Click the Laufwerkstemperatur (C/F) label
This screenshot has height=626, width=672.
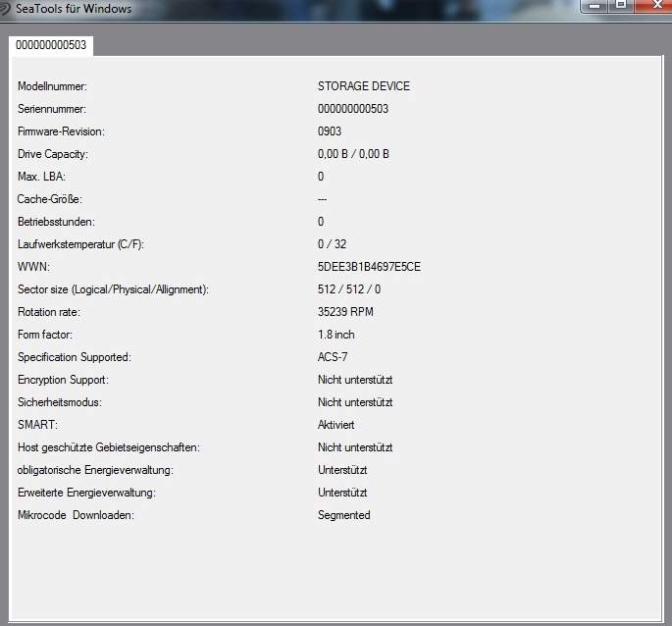[80, 244]
